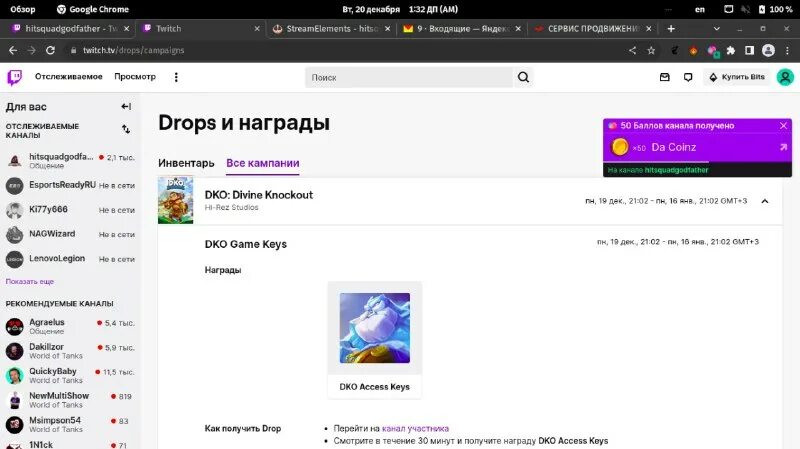Image resolution: width=800 pixels, height=449 pixels.
Task: Open the LenovoLegion channel
Action: click(70, 259)
